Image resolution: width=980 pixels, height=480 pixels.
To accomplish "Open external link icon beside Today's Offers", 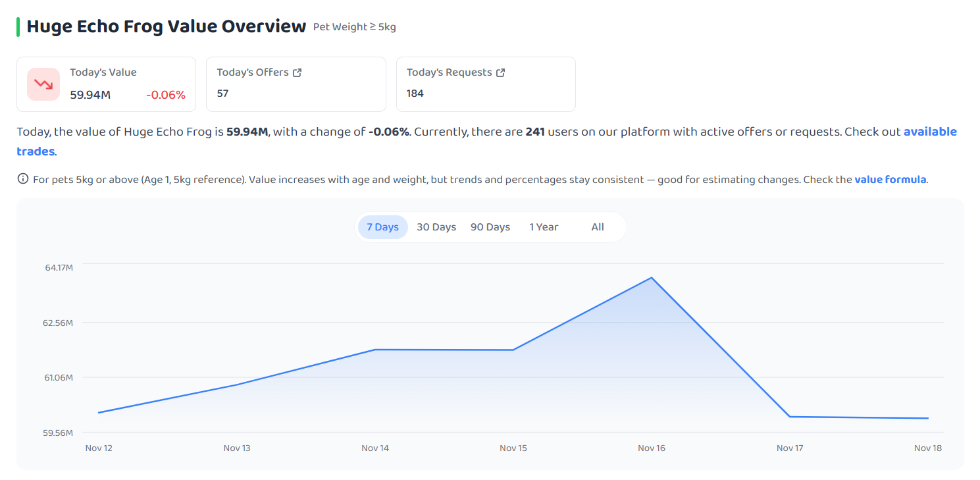I will tap(297, 72).
